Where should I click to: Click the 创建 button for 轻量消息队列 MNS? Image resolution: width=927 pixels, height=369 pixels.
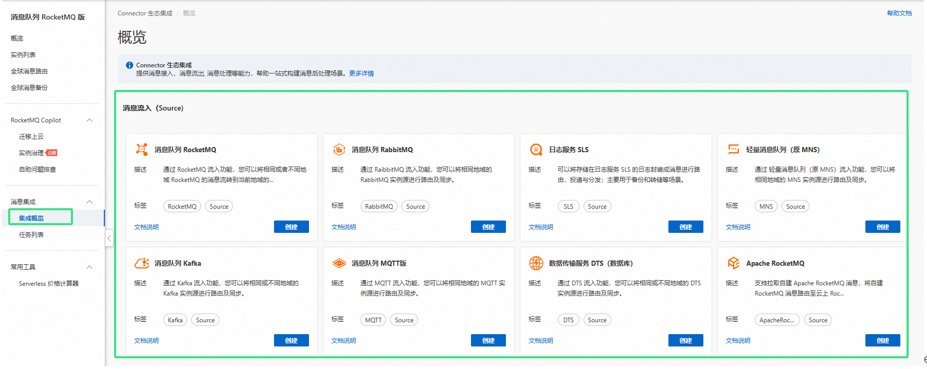883,226
